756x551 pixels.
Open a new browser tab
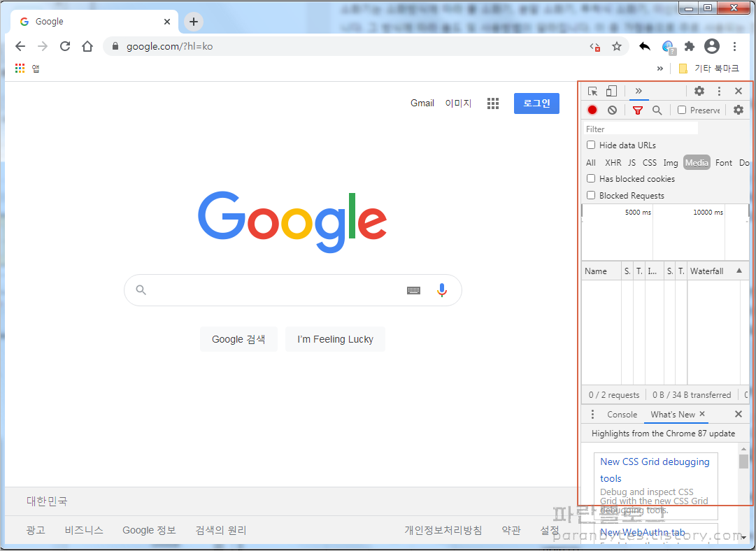193,22
